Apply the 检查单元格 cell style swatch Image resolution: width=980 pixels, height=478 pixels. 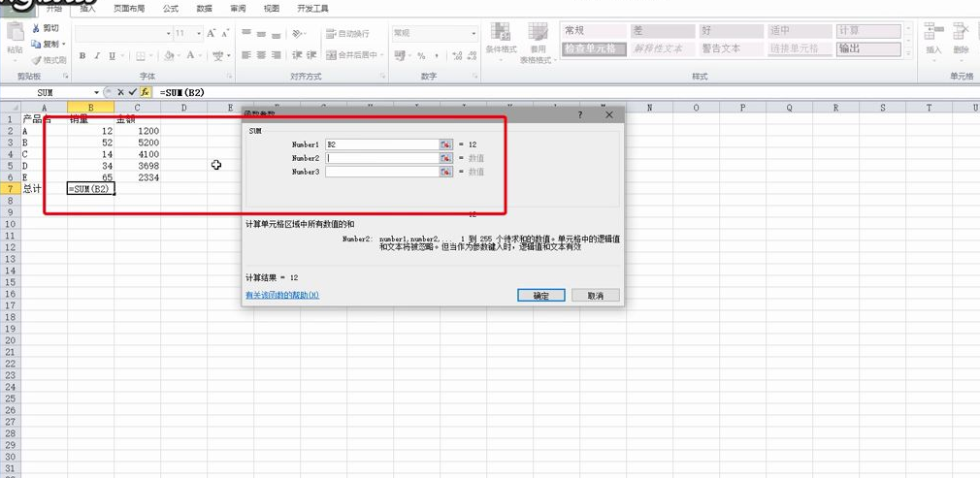tap(591, 48)
